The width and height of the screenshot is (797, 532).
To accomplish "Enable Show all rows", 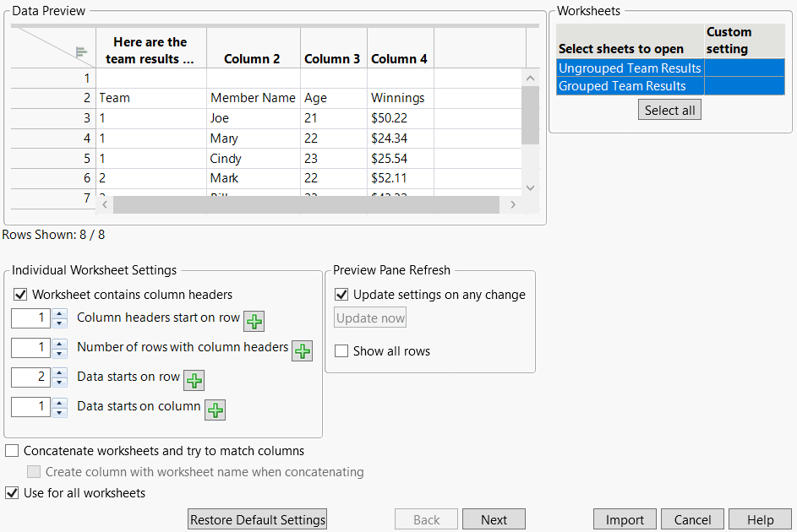I will (x=341, y=351).
